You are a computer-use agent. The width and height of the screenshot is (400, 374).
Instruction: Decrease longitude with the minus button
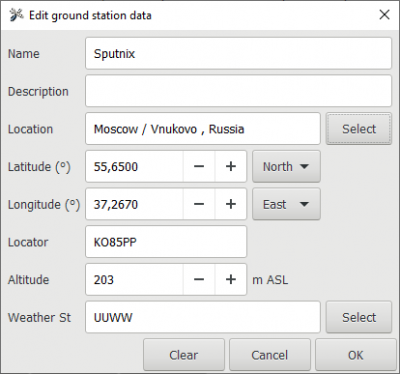coord(199,204)
